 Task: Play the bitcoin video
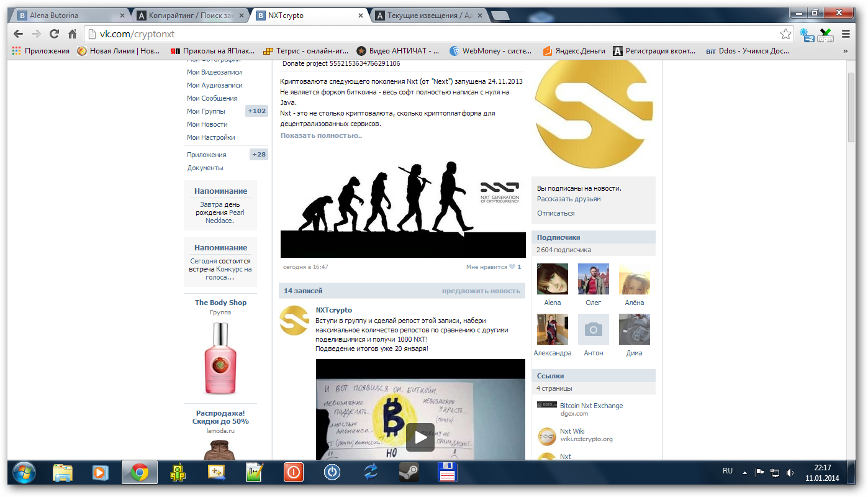(x=420, y=437)
